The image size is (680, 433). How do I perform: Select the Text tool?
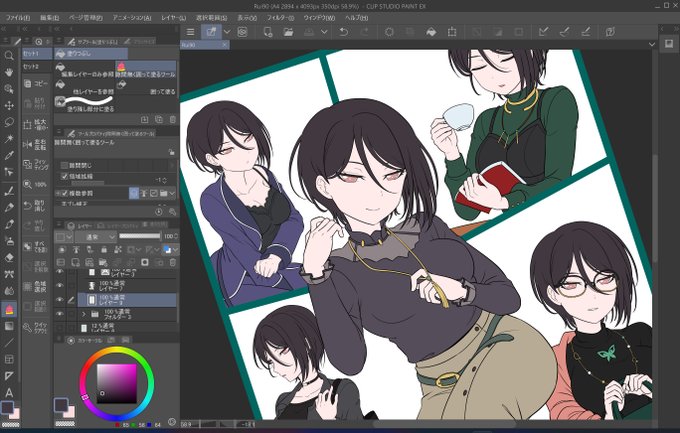9,393
